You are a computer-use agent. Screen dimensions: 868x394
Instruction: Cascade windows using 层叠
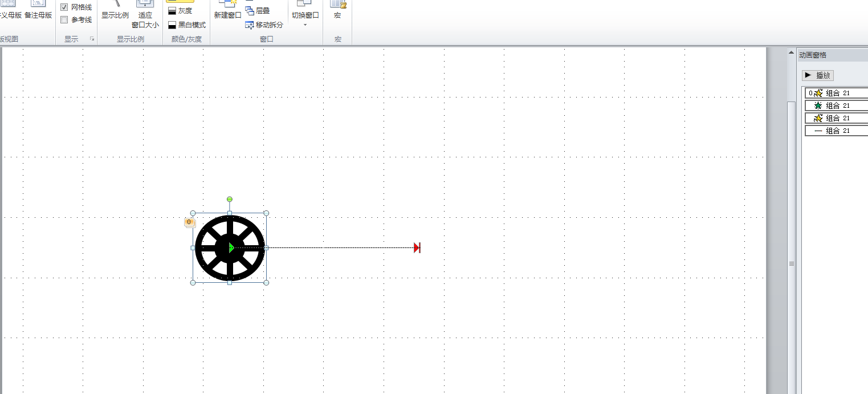tap(258, 10)
